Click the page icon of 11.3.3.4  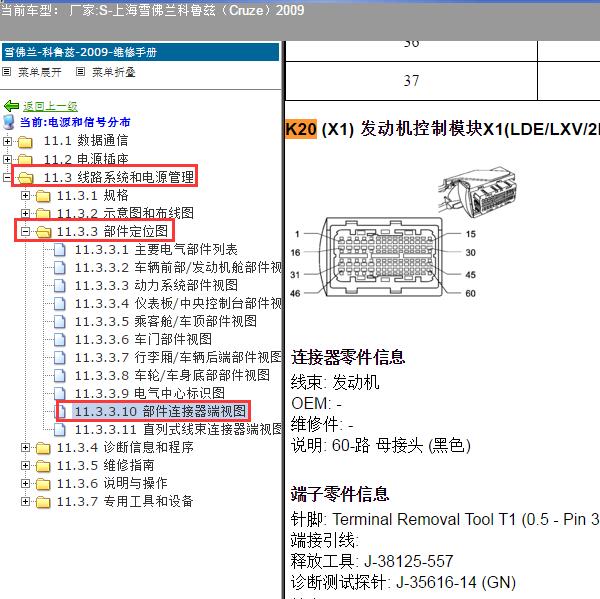tap(60, 304)
